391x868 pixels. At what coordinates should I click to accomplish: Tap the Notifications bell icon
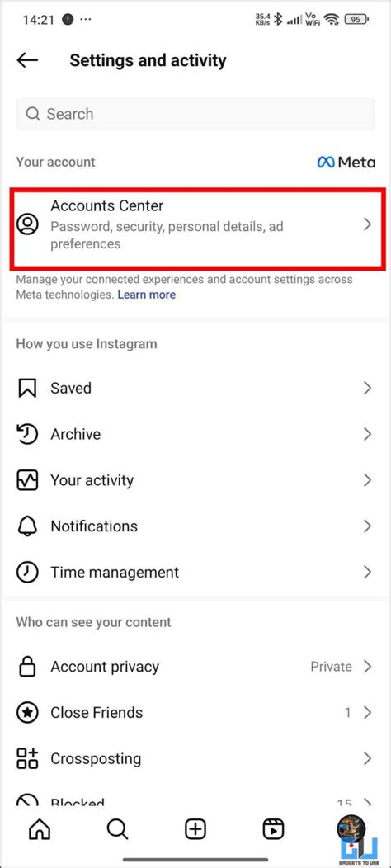click(x=27, y=526)
